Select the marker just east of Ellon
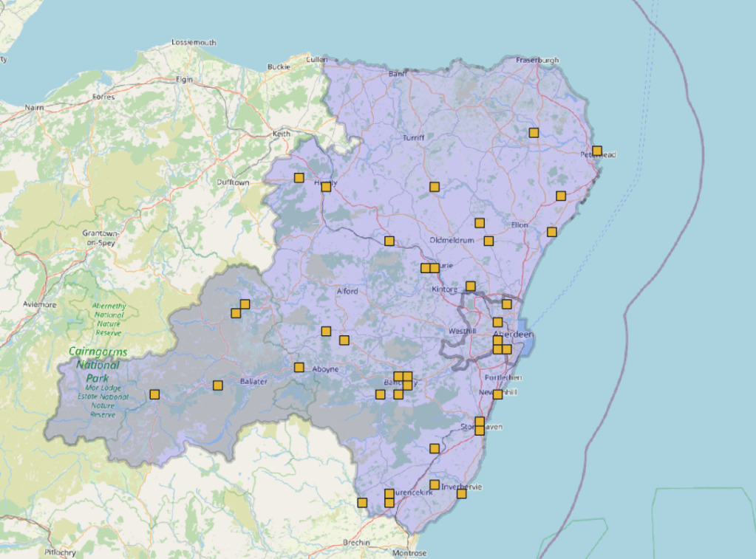This screenshot has height=559, width=756. coord(551,232)
